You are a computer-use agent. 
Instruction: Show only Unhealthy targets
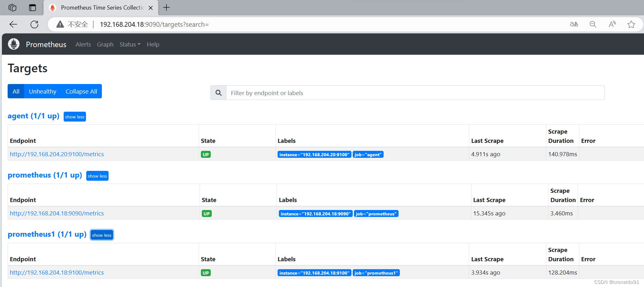(43, 91)
